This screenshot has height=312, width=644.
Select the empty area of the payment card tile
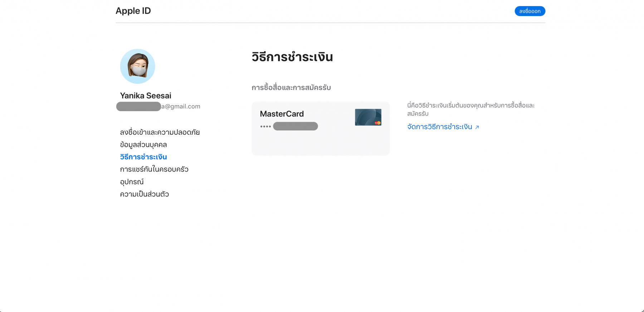(x=320, y=144)
